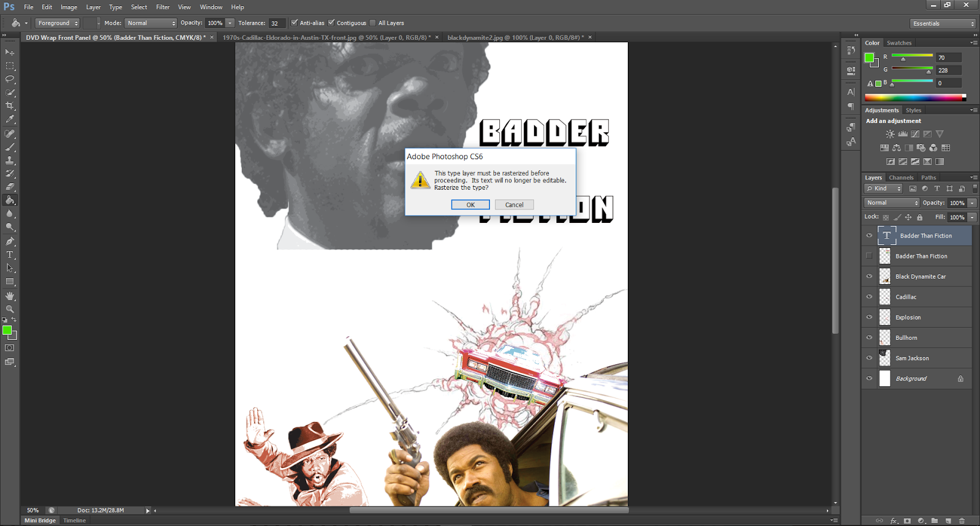
Task: Select the Pen tool
Action: (10, 241)
